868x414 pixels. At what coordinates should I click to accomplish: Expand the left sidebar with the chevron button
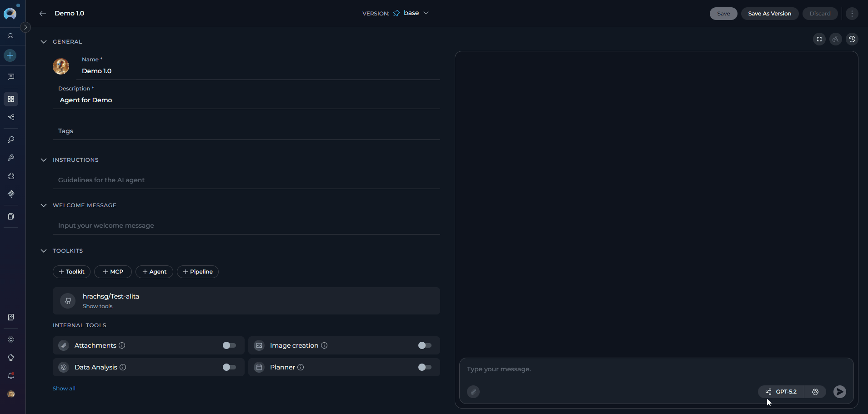(x=25, y=27)
